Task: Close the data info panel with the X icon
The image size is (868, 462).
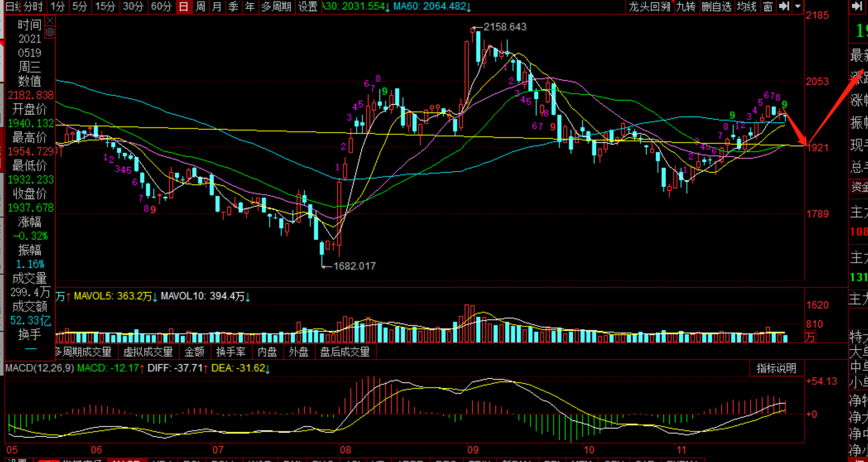Action: pyautogui.click(x=50, y=21)
